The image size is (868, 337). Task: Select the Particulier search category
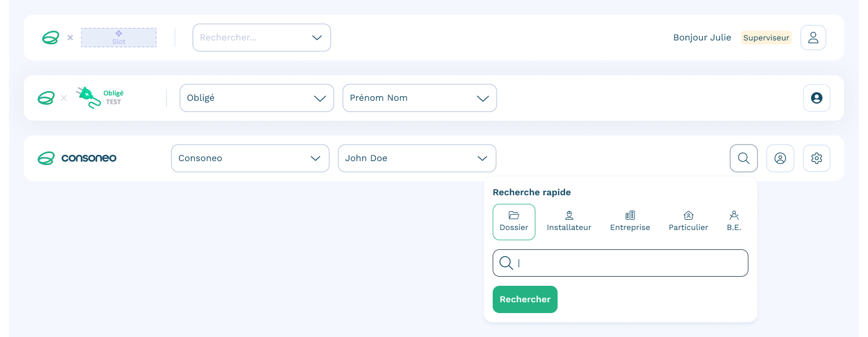(x=688, y=221)
